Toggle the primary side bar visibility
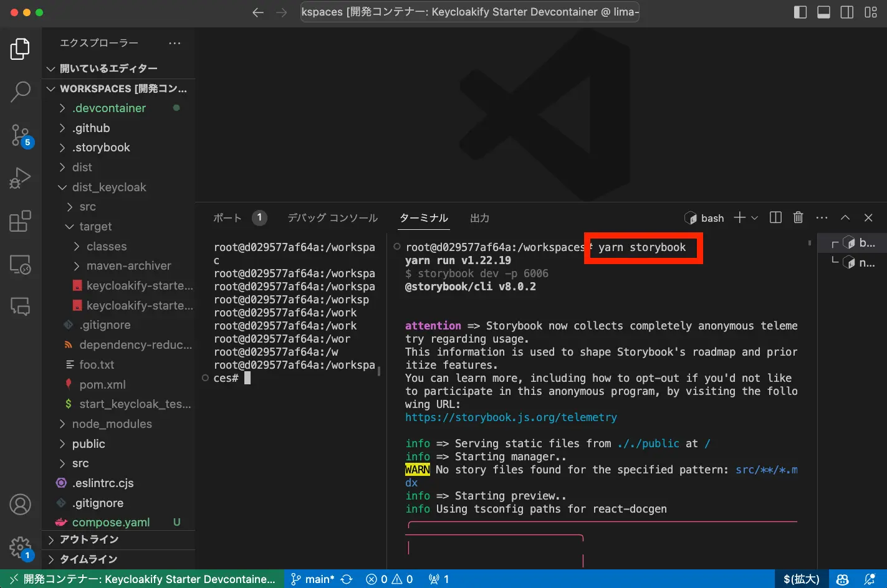Screen dimensions: 887x588 (800, 12)
